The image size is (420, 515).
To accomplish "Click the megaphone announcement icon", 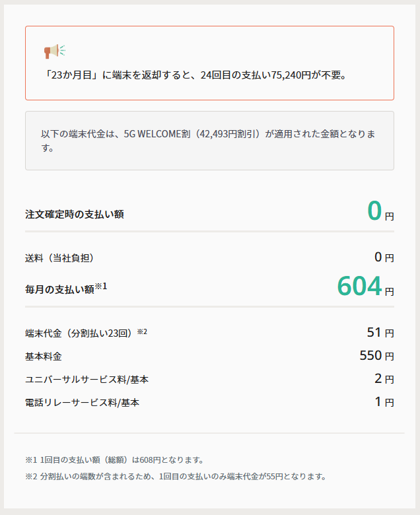I will point(54,51).
